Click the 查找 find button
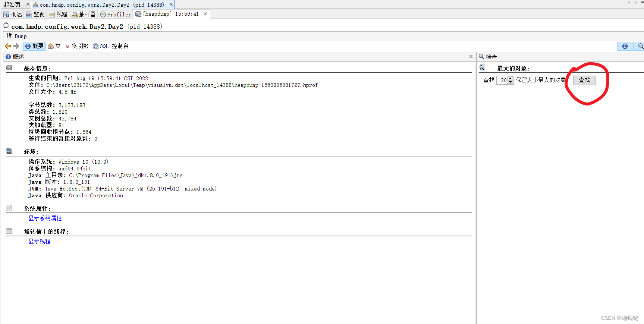644x324 pixels. click(x=584, y=80)
